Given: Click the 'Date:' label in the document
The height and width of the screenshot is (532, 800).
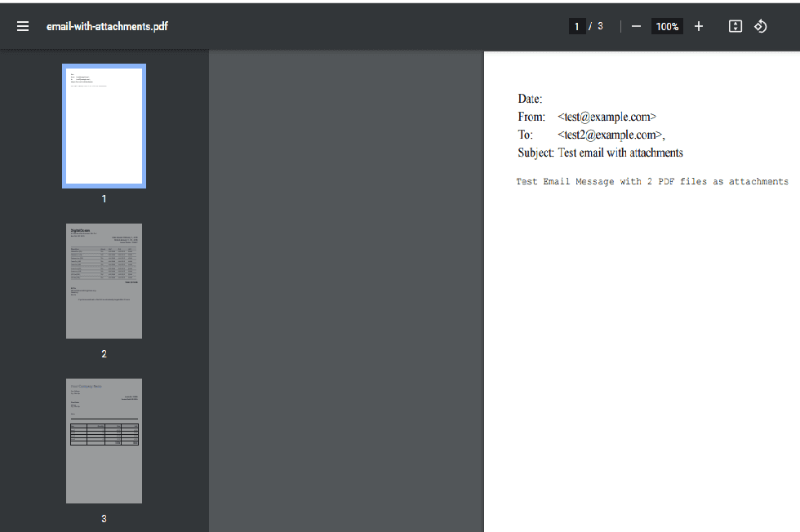Looking at the screenshot, I should pyautogui.click(x=530, y=99).
